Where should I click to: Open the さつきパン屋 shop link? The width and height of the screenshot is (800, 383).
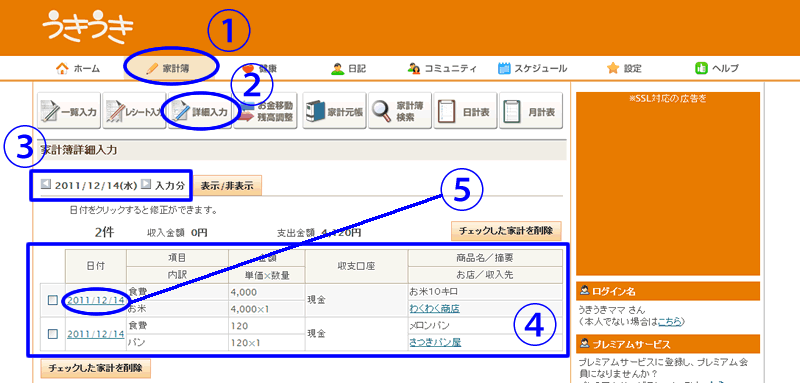[x=435, y=342]
